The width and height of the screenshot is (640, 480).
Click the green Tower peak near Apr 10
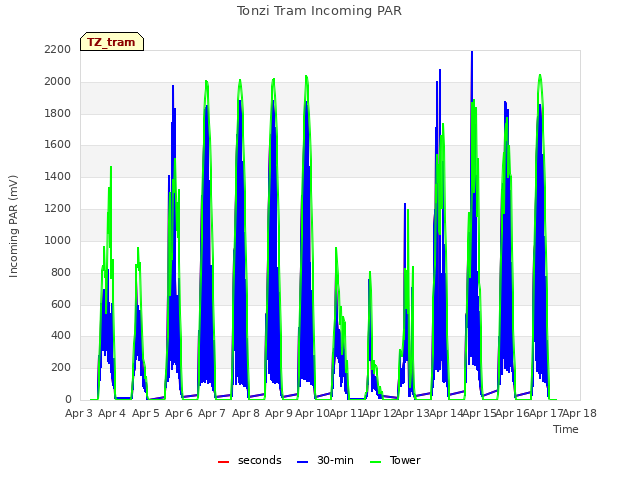pyautogui.click(x=306, y=78)
